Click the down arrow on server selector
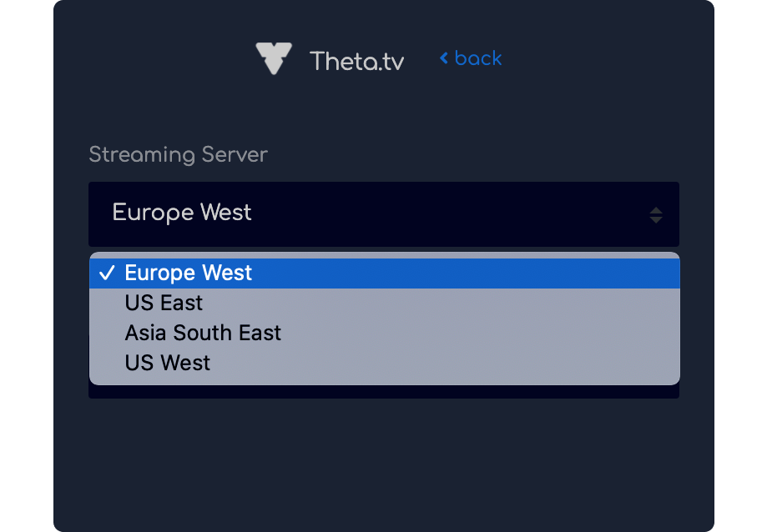 tap(656, 220)
